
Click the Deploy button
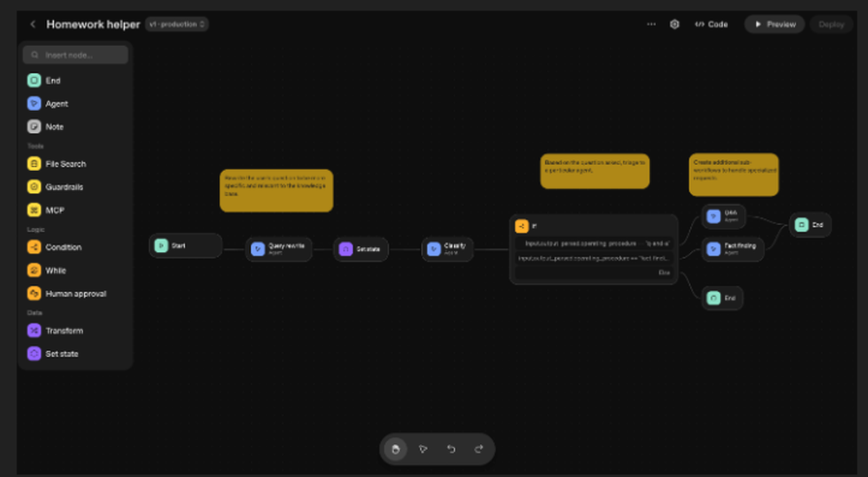[831, 24]
